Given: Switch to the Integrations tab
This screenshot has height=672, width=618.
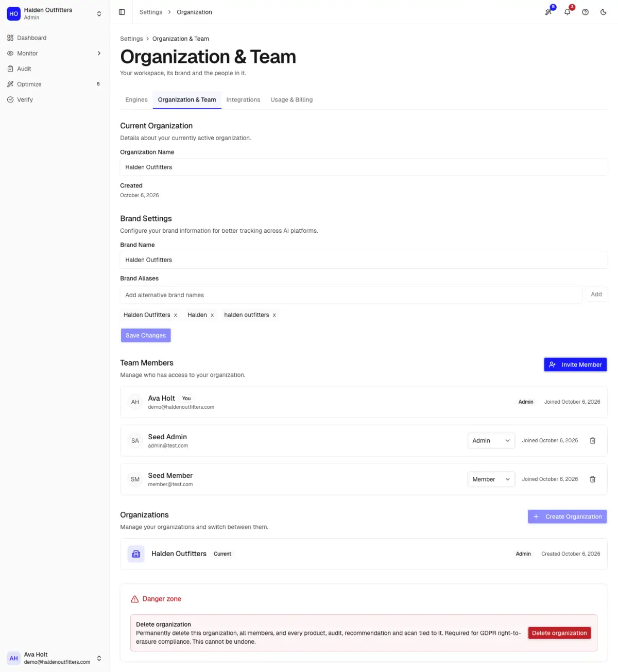Looking at the screenshot, I should click(x=243, y=100).
